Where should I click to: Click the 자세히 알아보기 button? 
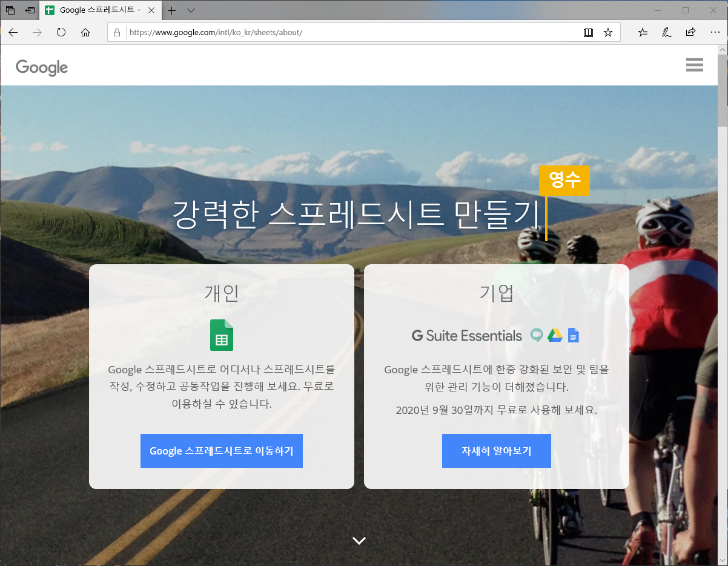pyautogui.click(x=497, y=451)
